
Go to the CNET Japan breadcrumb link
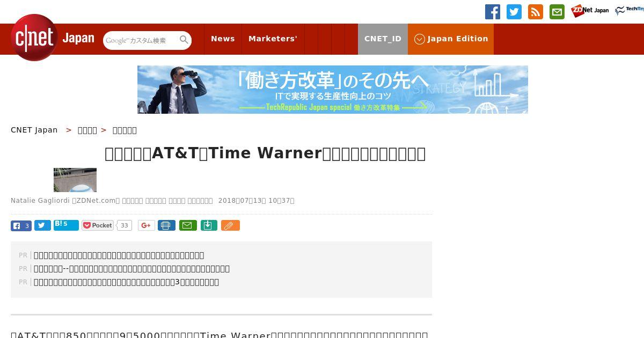[34, 130]
